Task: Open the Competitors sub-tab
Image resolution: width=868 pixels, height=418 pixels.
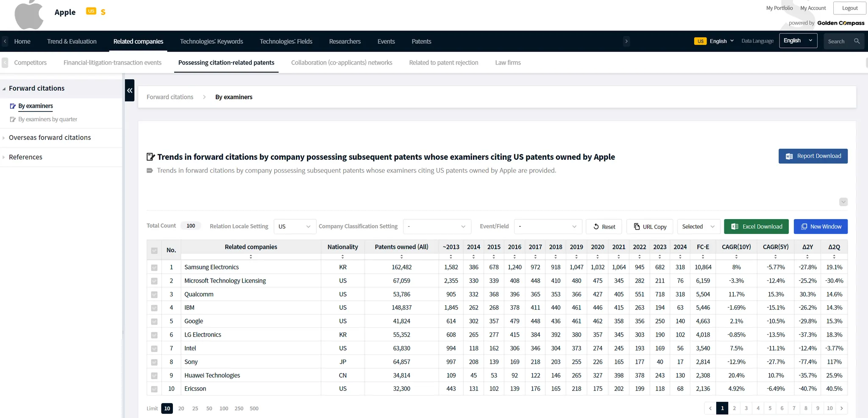Action: click(30, 62)
